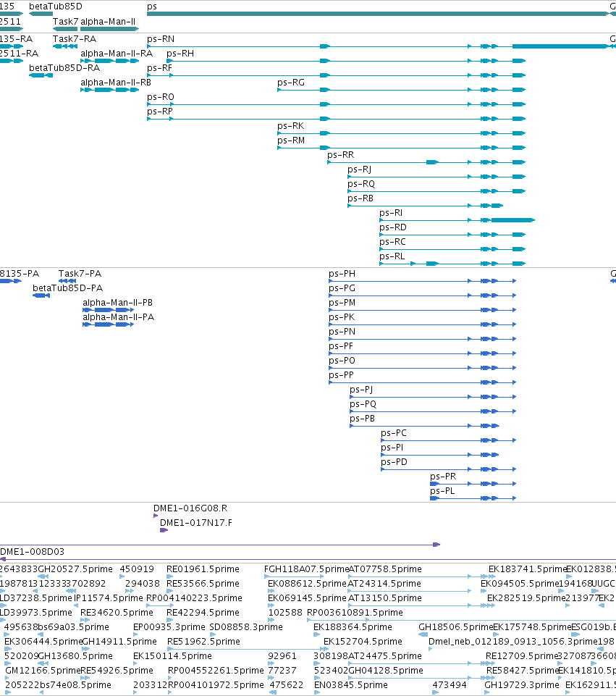616x696 pixels.
Task: Select EST RE51962.5prime
Action: 245,649
